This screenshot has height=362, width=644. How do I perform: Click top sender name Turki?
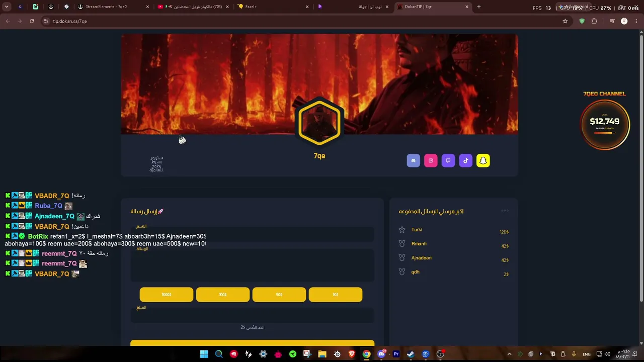tap(417, 230)
